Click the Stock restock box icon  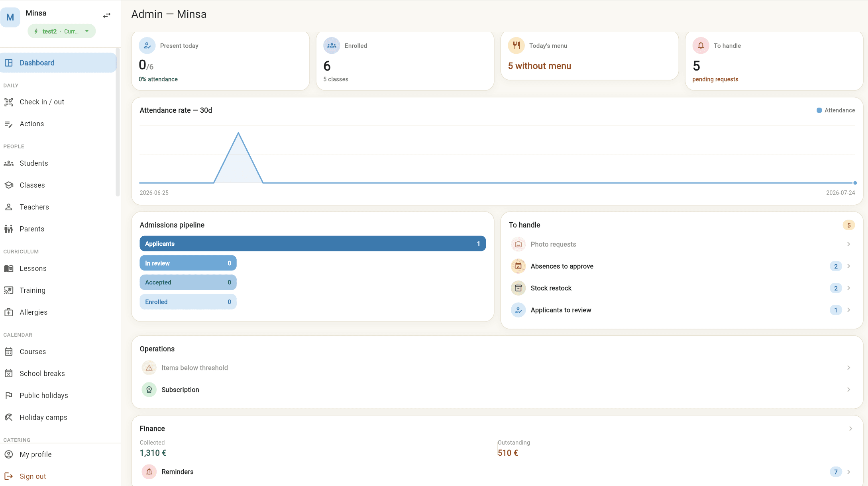click(518, 288)
